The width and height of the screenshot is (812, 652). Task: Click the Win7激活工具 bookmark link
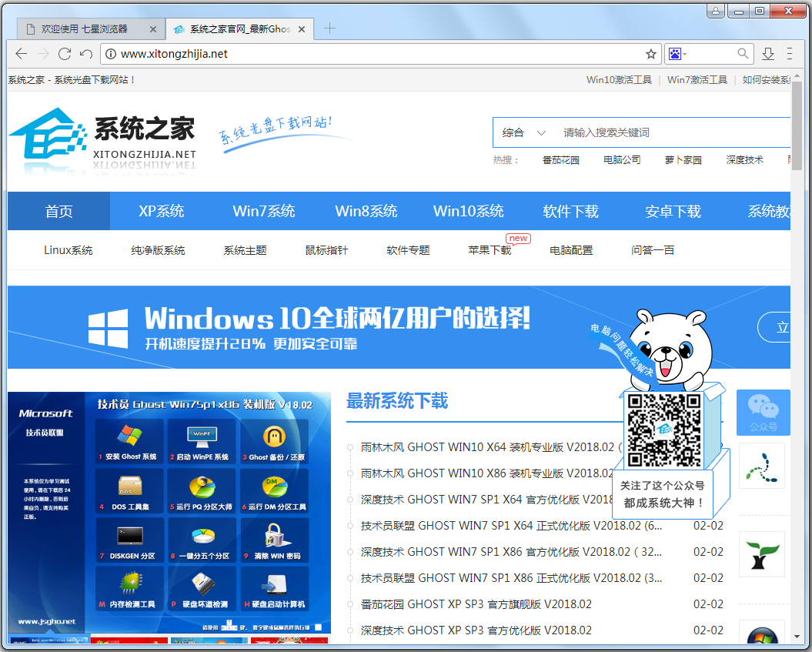pyautogui.click(x=697, y=80)
